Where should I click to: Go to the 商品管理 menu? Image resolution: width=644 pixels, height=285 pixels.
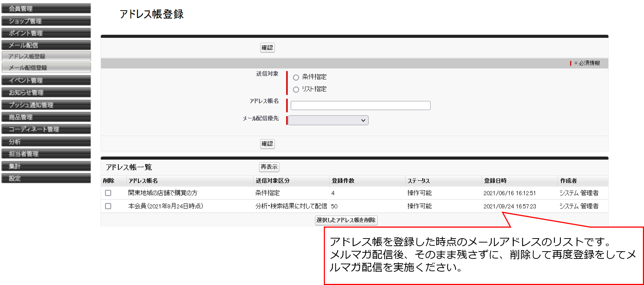[46, 117]
